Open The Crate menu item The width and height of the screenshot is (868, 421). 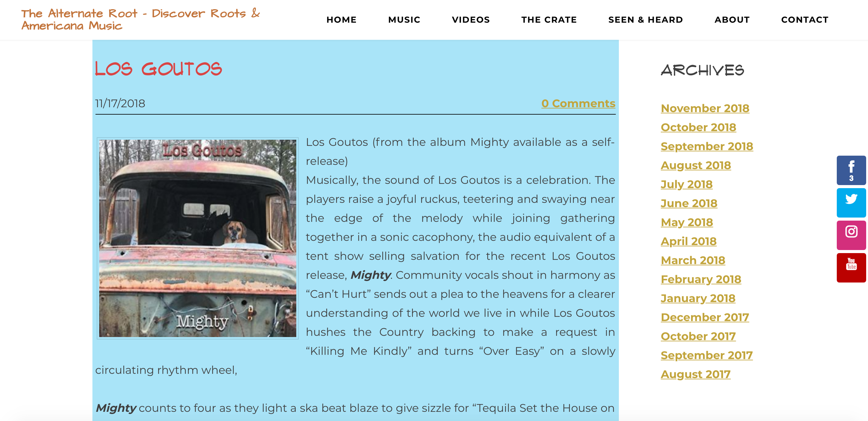pos(549,20)
